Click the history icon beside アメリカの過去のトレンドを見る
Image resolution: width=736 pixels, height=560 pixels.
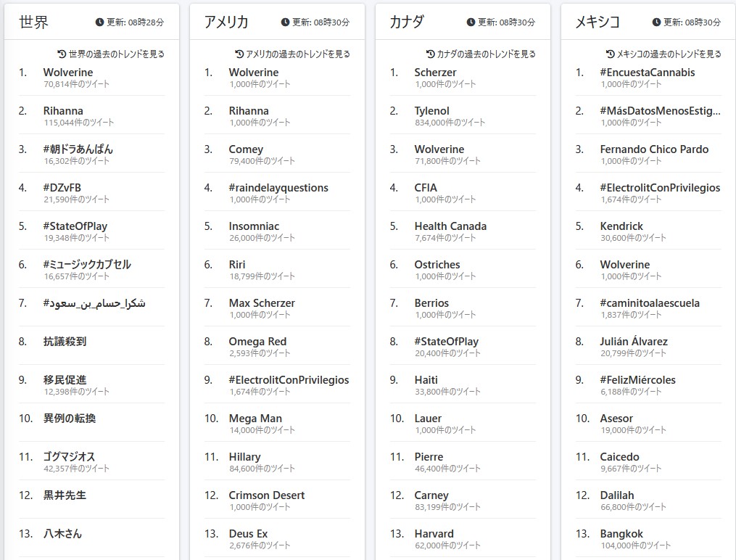tap(239, 54)
